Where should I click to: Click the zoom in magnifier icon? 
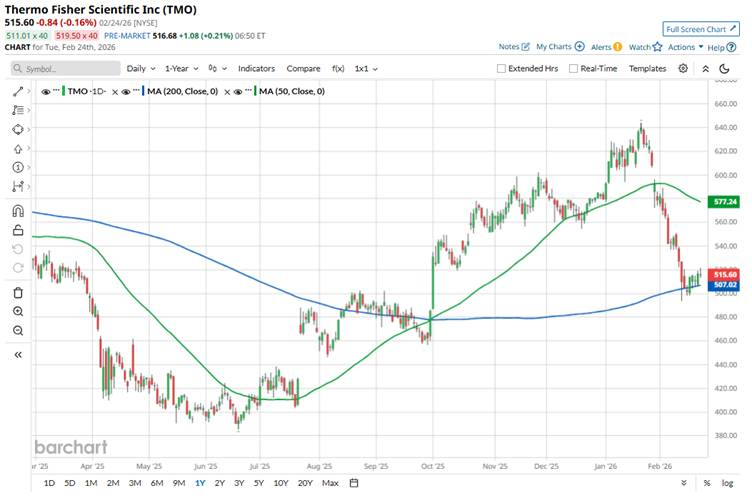click(x=18, y=311)
